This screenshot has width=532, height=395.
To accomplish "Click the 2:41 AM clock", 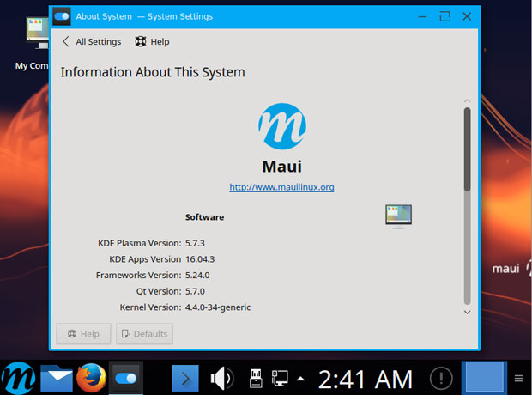I will (x=365, y=379).
